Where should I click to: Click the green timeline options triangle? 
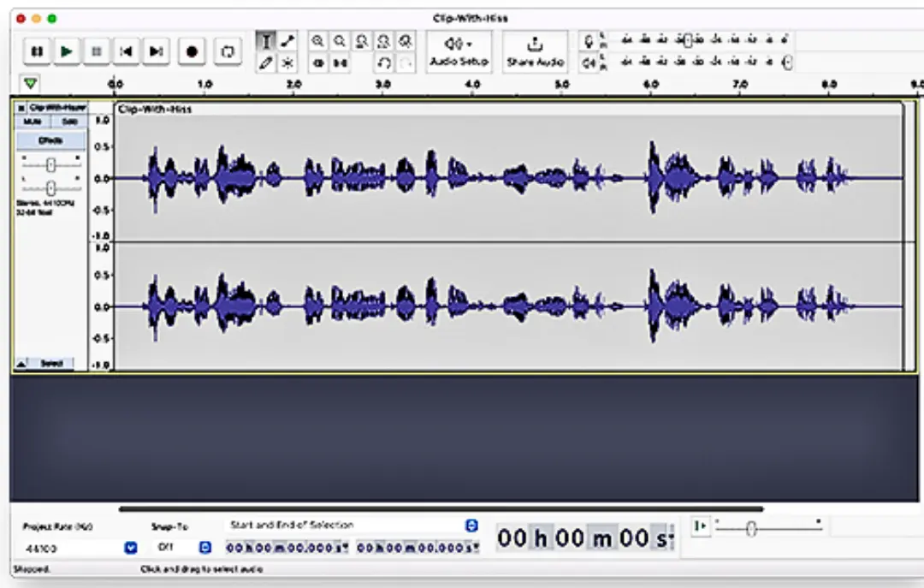(x=30, y=84)
